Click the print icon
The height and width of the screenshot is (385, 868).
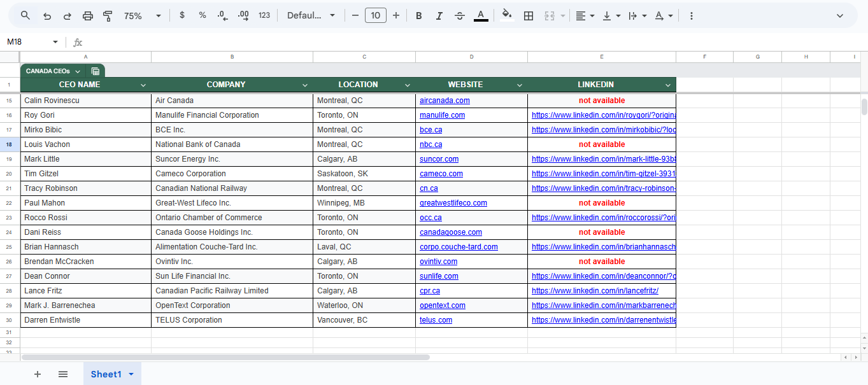(x=88, y=16)
